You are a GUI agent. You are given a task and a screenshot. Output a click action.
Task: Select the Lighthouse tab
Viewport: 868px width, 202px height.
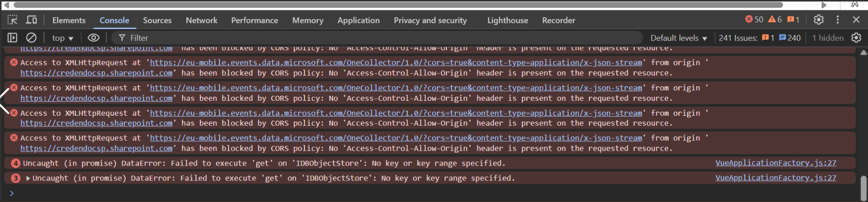pos(507,20)
